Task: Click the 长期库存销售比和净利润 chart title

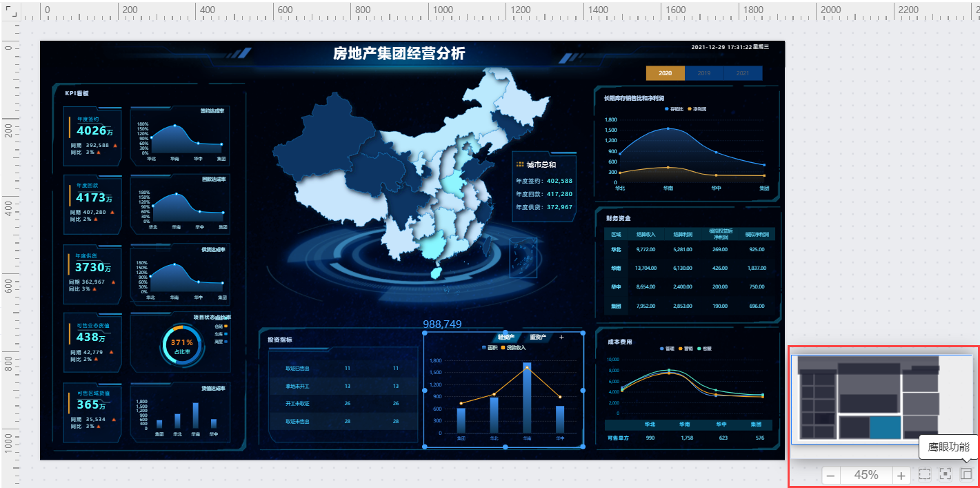Action: 634,98
